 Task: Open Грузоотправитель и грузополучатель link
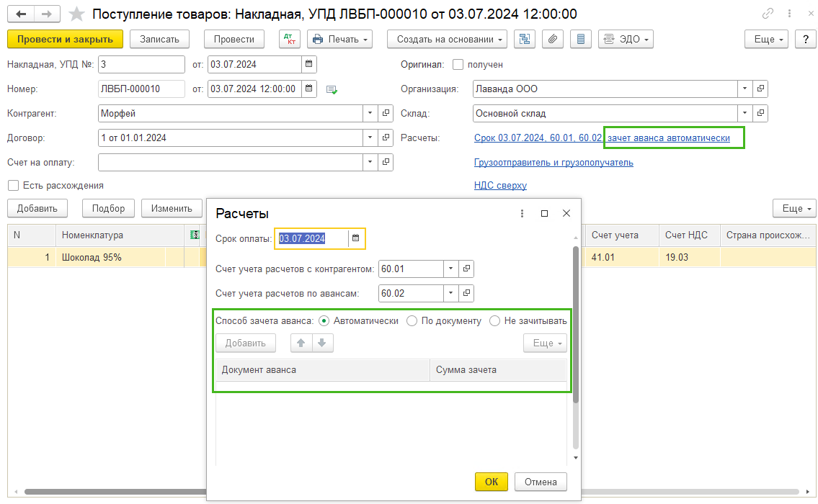(554, 163)
